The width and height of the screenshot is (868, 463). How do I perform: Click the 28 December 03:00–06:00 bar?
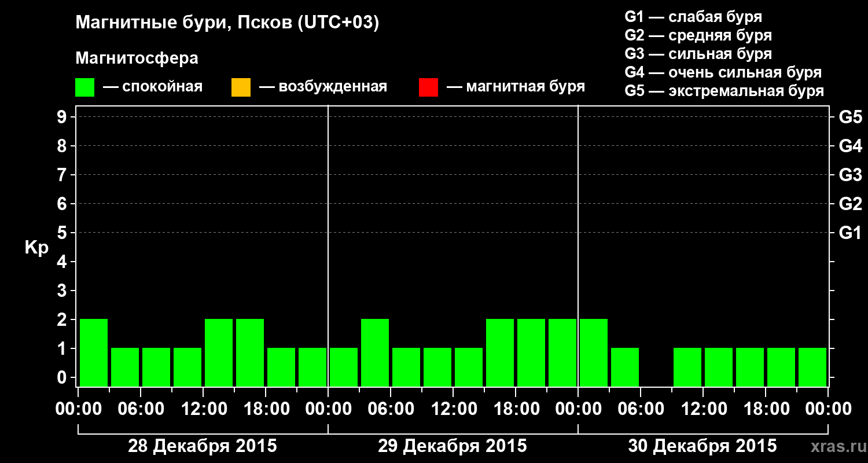125,367
